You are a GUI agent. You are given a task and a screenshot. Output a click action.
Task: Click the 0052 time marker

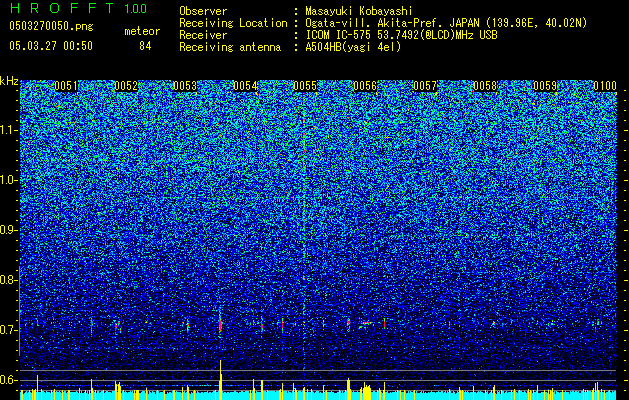click(x=126, y=86)
